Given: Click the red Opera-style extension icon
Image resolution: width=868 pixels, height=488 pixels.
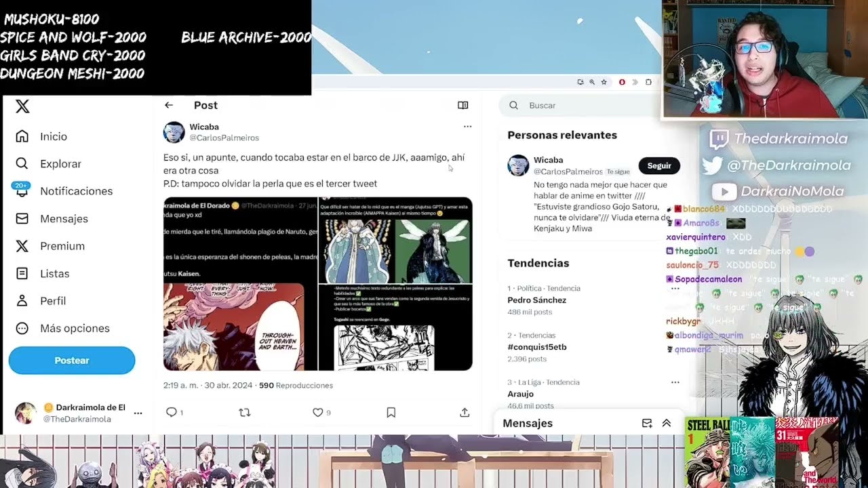Looking at the screenshot, I should point(622,82).
